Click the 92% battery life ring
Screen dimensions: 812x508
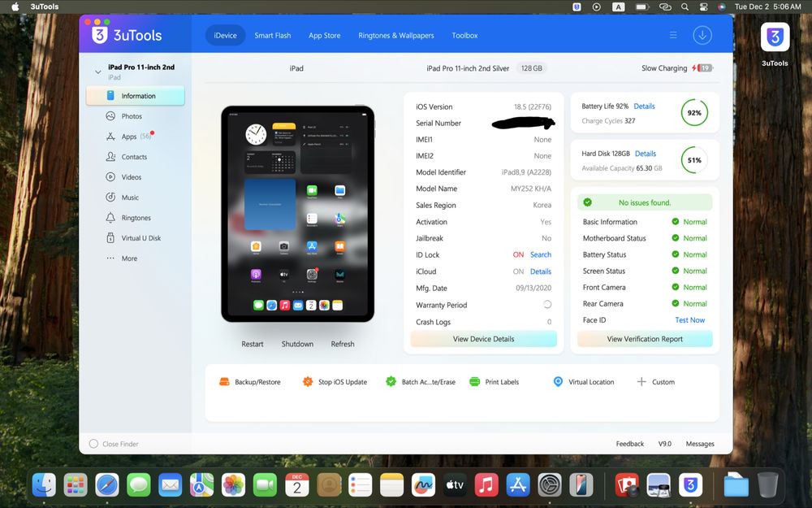pos(694,112)
